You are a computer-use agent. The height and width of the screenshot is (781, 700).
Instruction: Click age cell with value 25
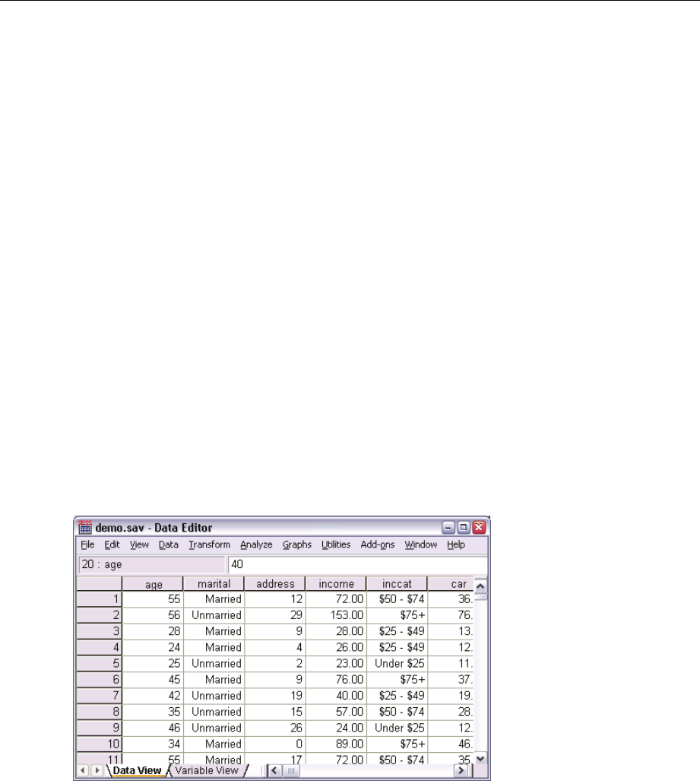click(x=153, y=663)
